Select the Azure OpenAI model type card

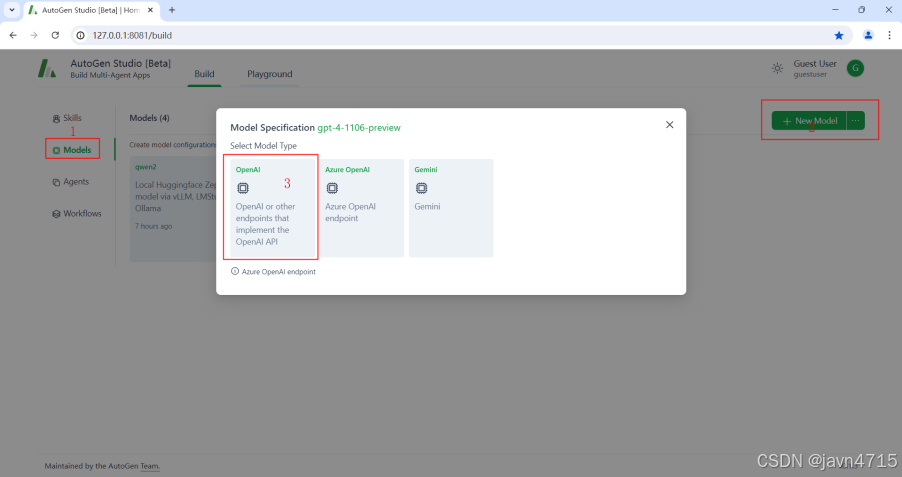tap(362, 208)
